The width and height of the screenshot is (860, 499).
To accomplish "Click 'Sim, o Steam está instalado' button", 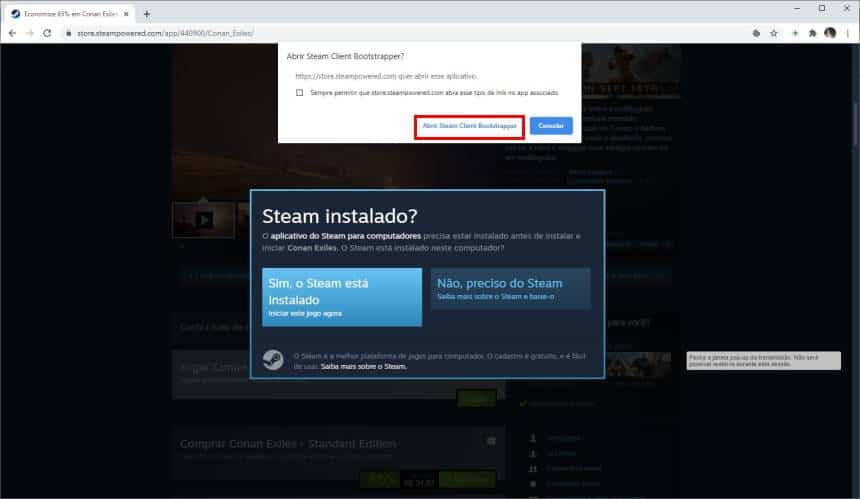I will coord(342,297).
